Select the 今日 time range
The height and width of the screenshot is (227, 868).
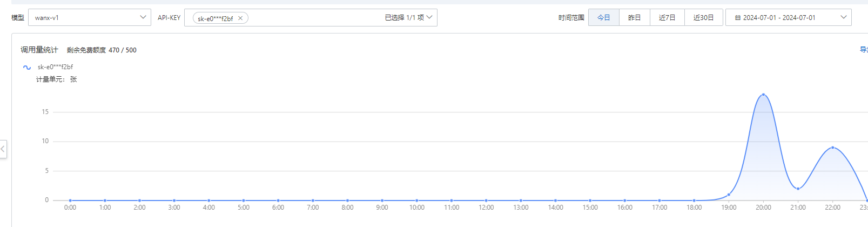[x=603, y=17]
